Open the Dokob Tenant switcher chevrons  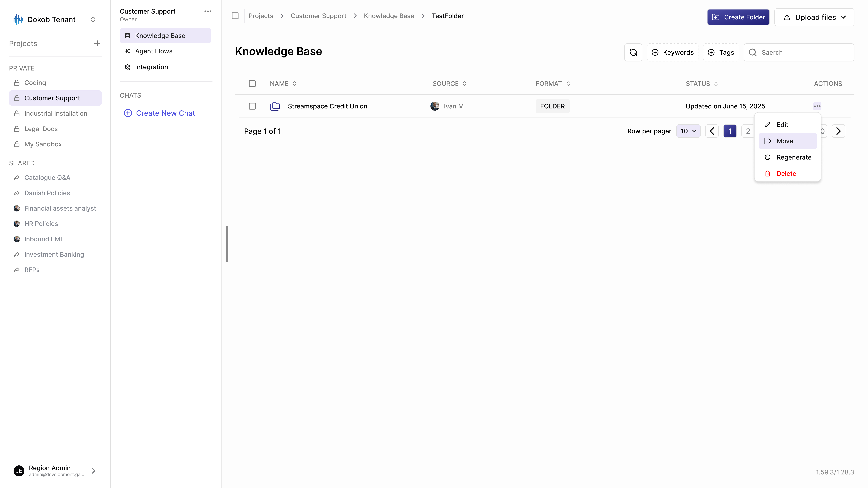click(93, 20)
